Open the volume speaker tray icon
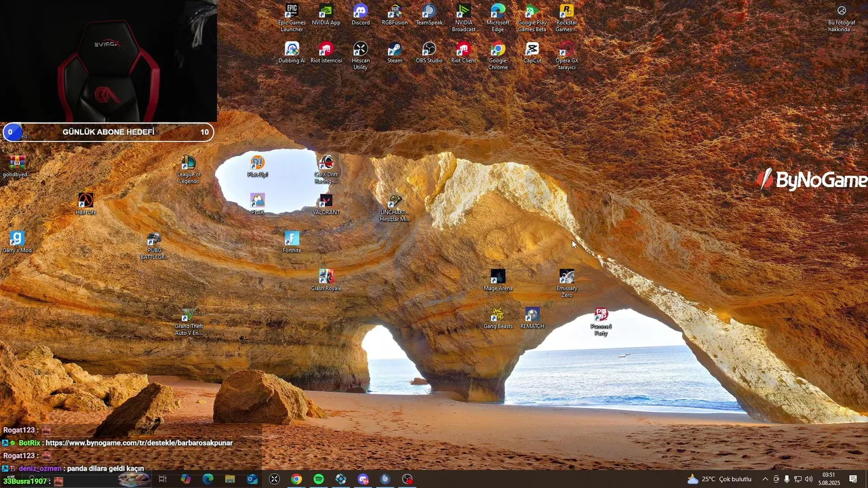Screen dimensions: 868x488 [x=808, y=479]
